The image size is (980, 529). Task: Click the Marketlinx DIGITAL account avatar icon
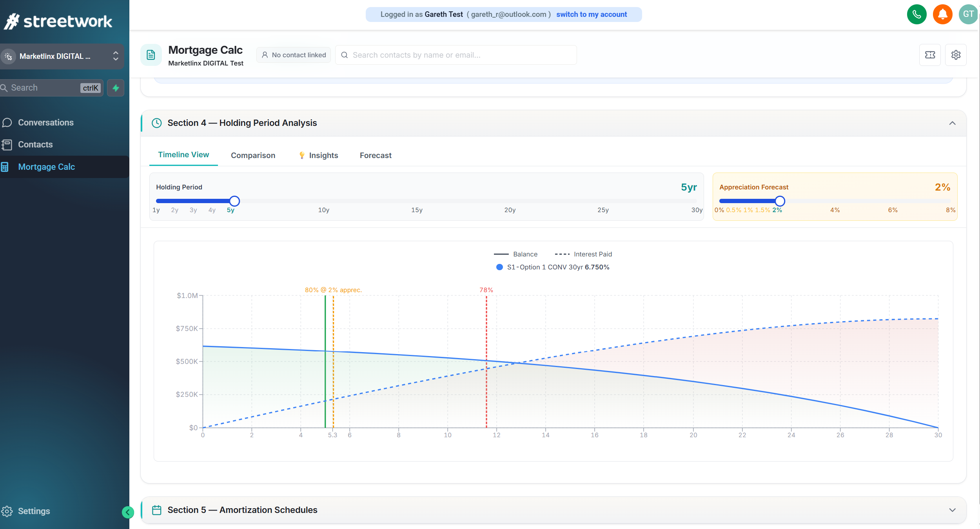(x=8, y=56)
